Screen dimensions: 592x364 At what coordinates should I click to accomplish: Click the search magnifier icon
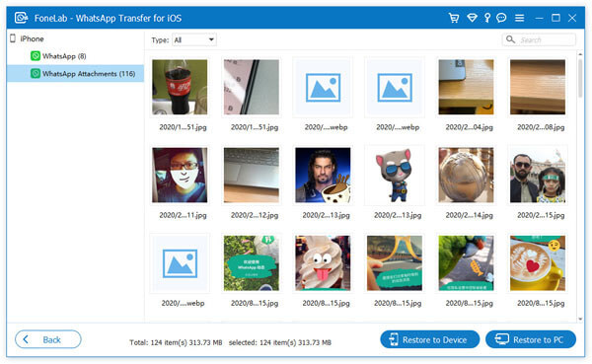coord(510,39)
